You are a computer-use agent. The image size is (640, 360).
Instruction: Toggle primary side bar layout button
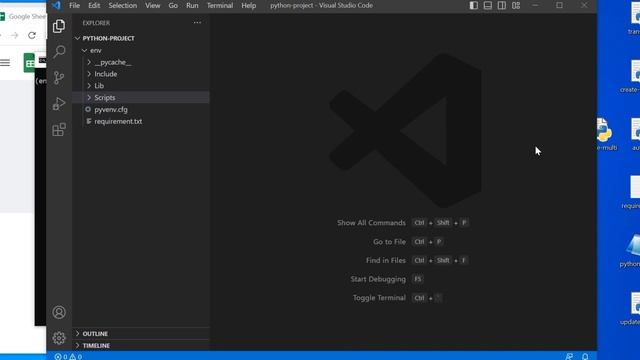[473, 5]
